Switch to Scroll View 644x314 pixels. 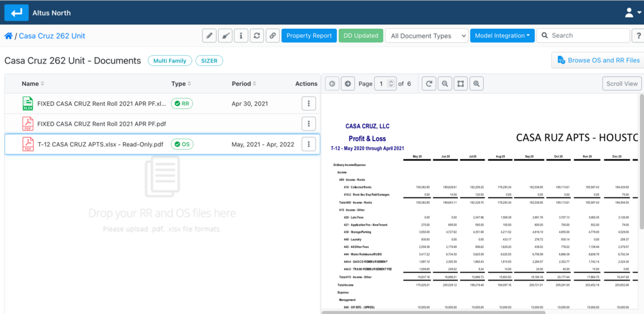[x=622, y=83]
